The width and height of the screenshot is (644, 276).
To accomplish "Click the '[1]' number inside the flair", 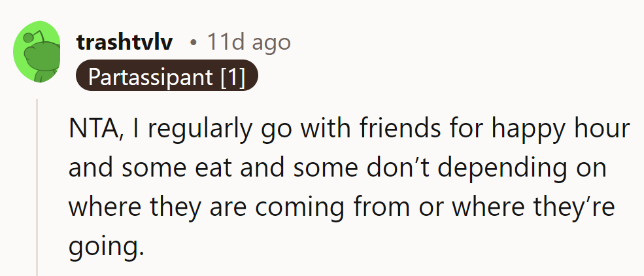I will pyautogui.click(x=232, y=77).
